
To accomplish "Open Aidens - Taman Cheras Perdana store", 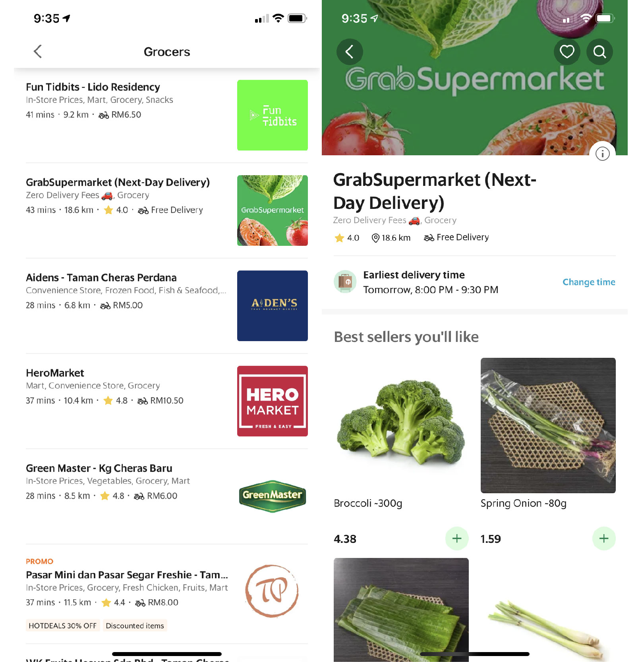I will [x=167, y=306].
